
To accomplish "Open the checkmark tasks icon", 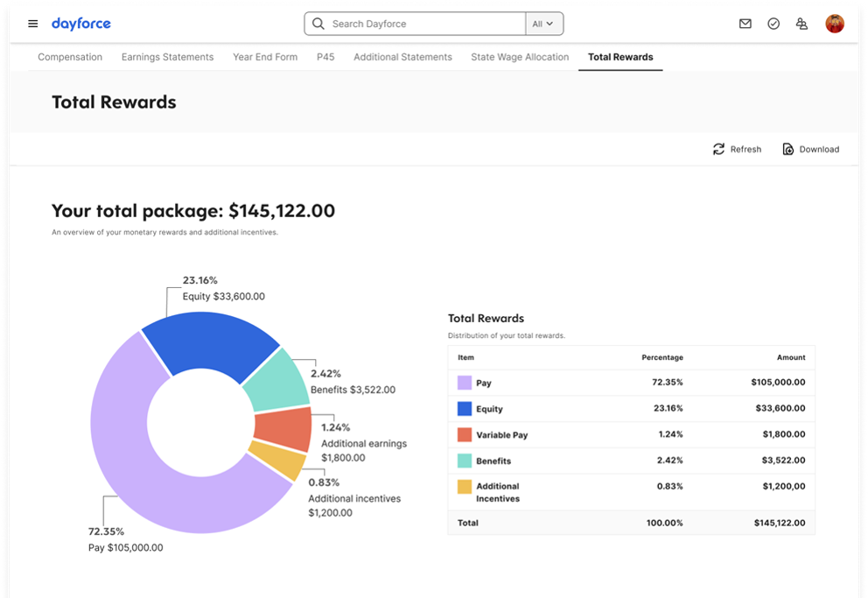I will 773,24.
